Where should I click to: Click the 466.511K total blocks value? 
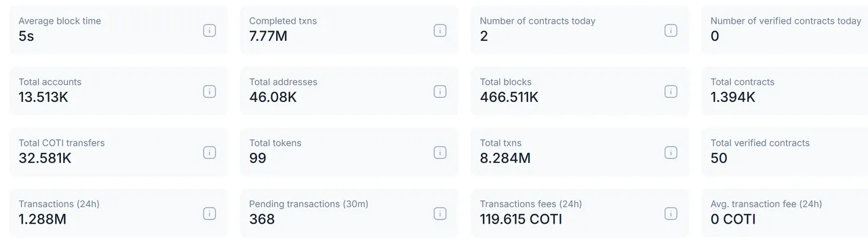pos(509,97)
